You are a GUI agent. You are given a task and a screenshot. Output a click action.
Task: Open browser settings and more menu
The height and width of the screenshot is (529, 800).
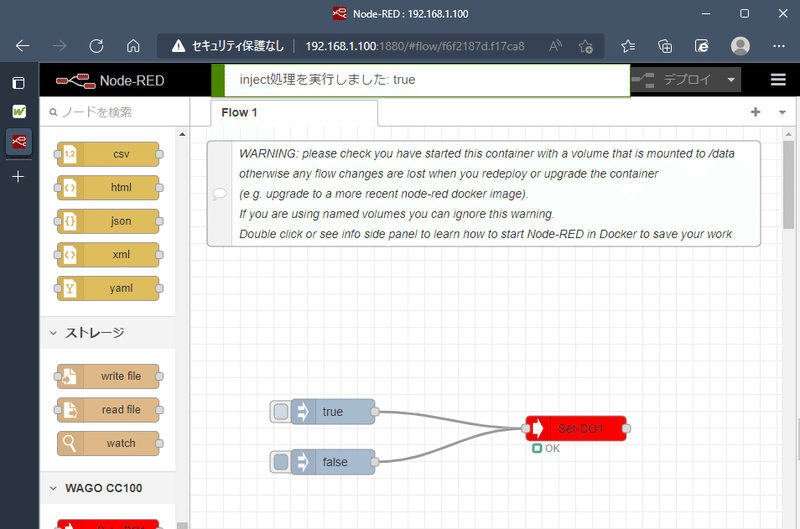coord(779,46)
